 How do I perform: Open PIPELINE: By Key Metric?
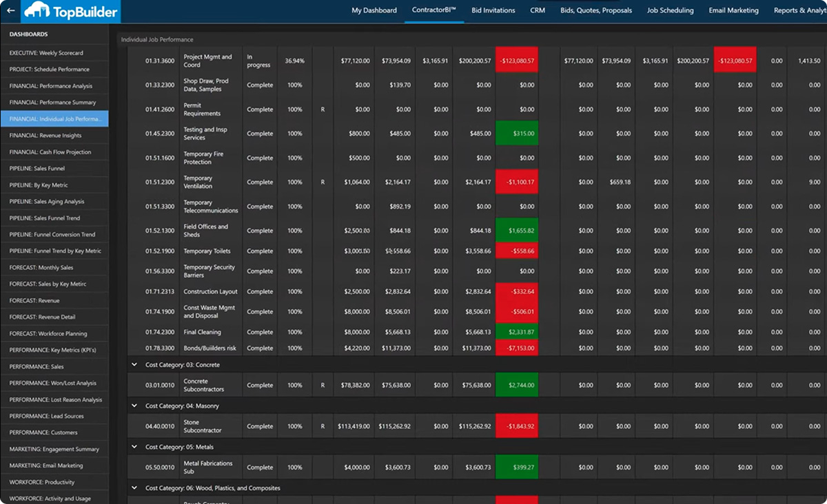54,185
